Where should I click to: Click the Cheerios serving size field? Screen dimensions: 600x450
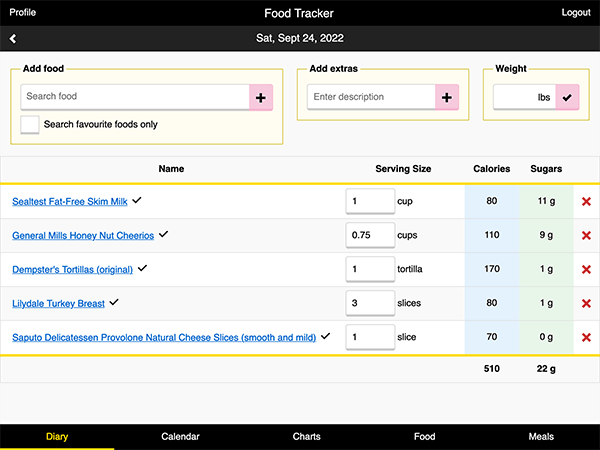370,235
